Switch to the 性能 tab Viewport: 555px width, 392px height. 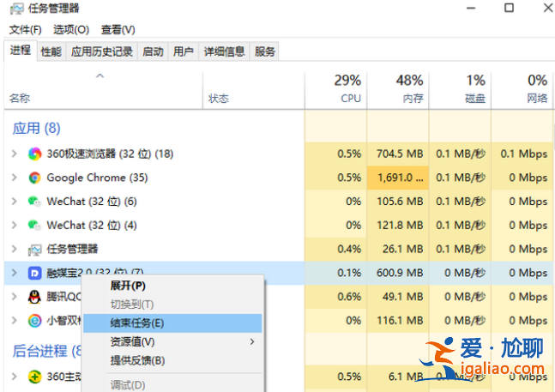51,51
